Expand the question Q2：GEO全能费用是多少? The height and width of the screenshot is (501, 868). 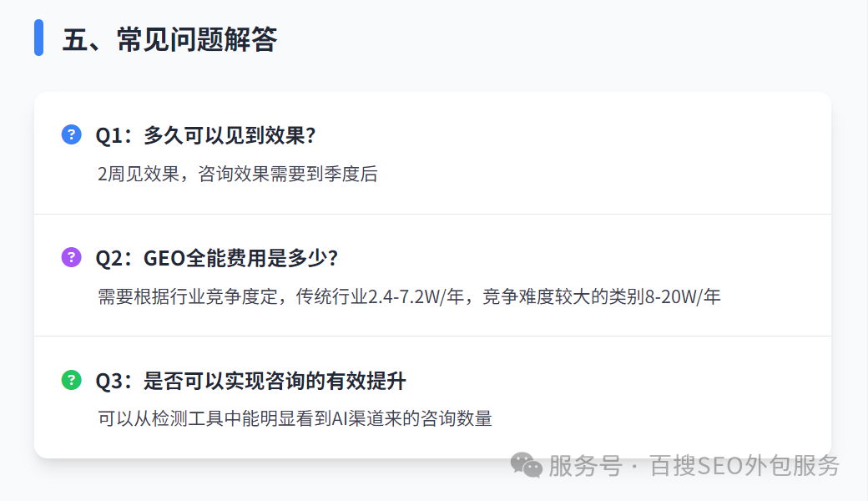(217, 258)
